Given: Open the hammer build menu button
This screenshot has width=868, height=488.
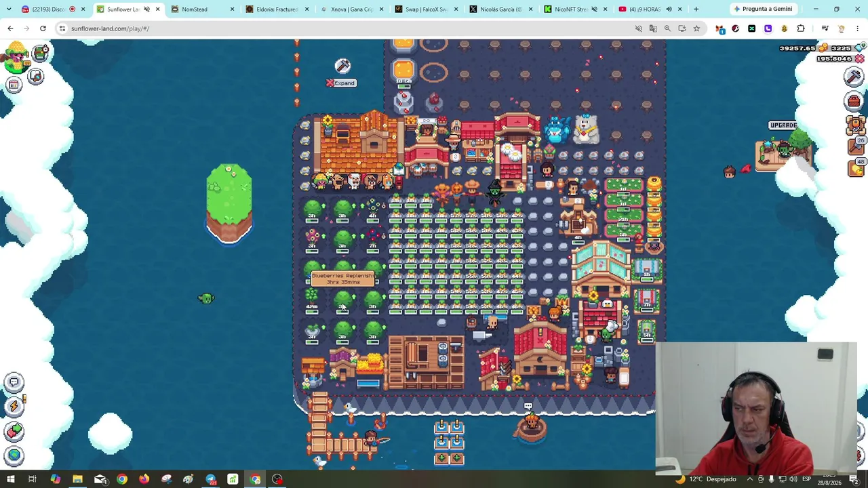Looking at the screenshot, I should (853, 77).
